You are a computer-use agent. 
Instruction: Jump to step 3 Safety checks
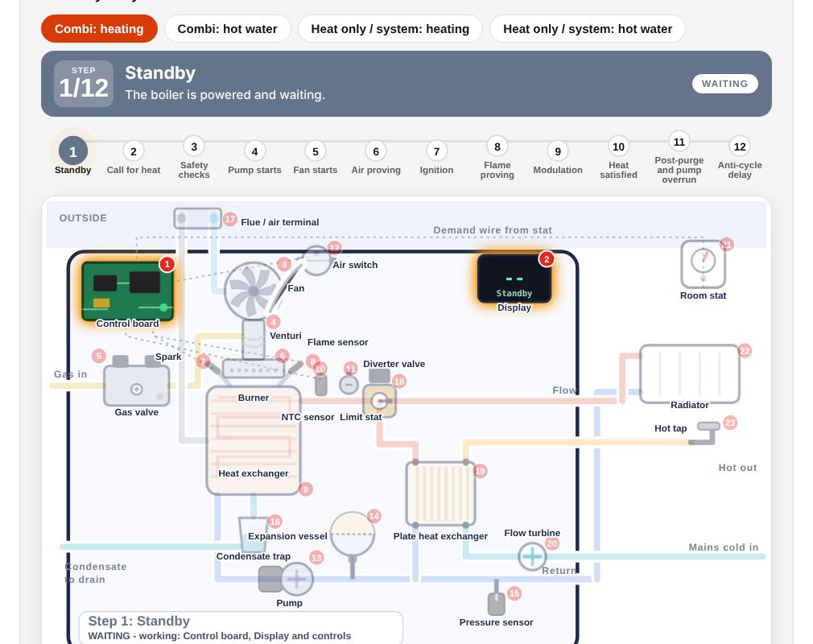(x=194, y=147)
